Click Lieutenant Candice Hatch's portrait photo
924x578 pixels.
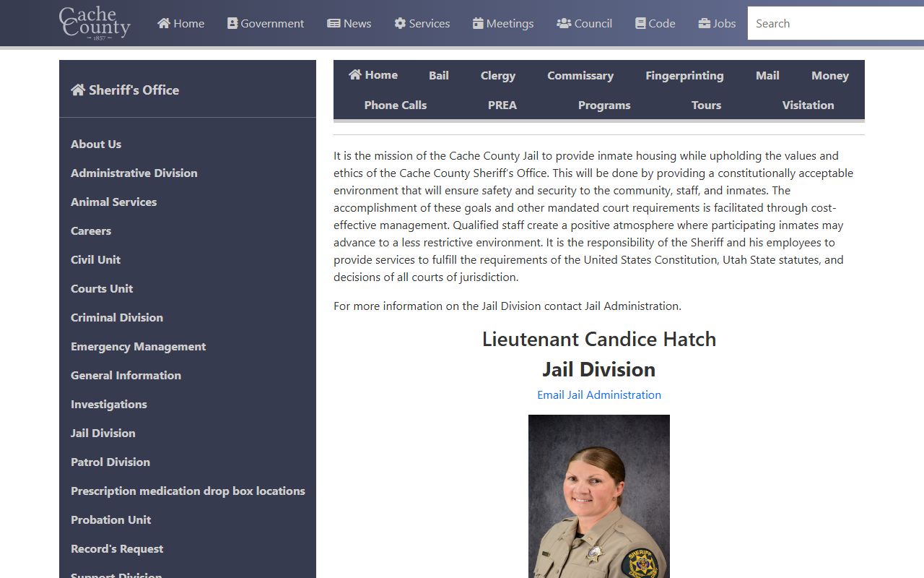coord(599,496)
